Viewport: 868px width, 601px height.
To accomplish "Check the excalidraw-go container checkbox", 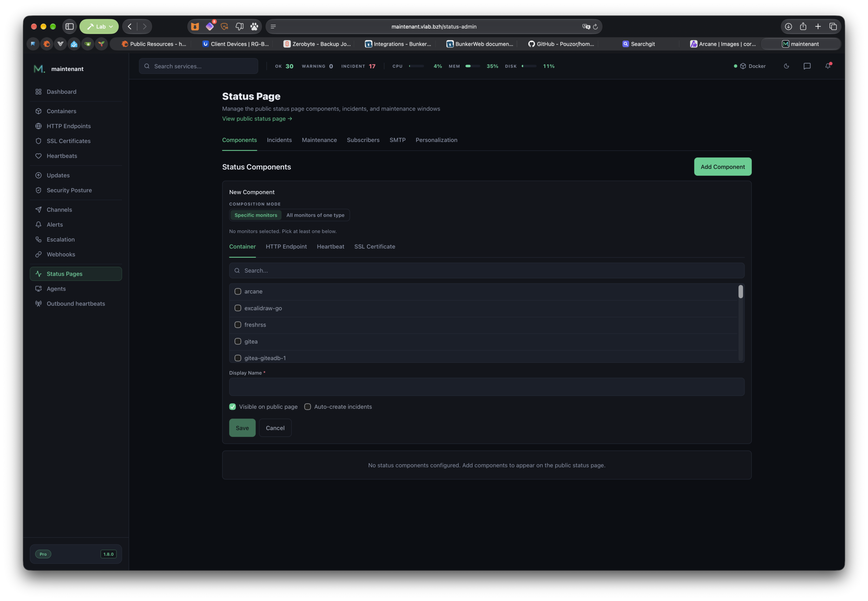I will coord(238,308).
